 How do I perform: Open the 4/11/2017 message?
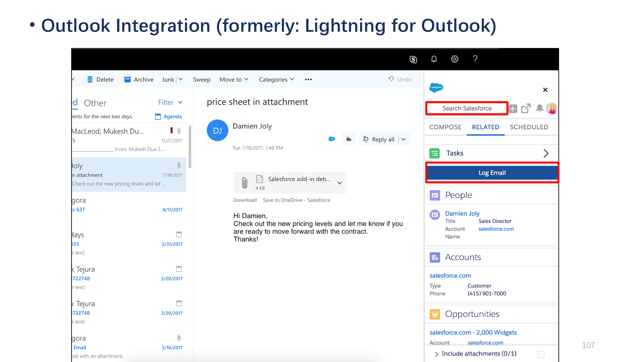(128, 208)
